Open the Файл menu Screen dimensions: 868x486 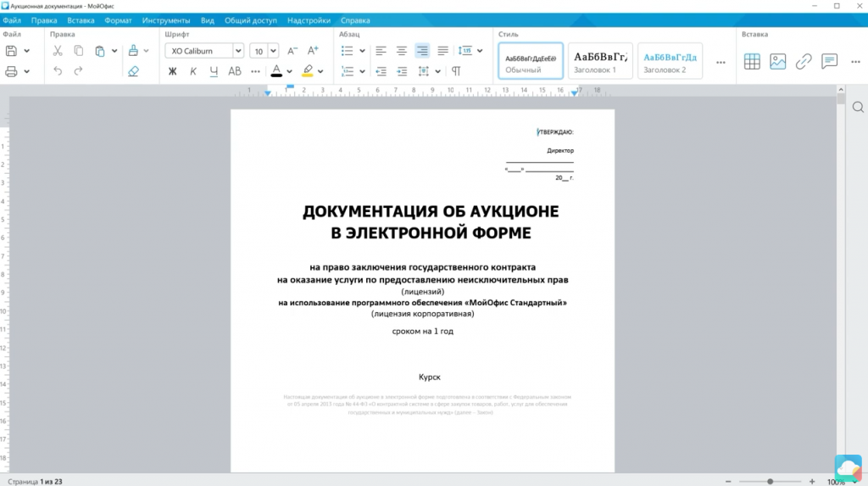click(x=12, y=20)
